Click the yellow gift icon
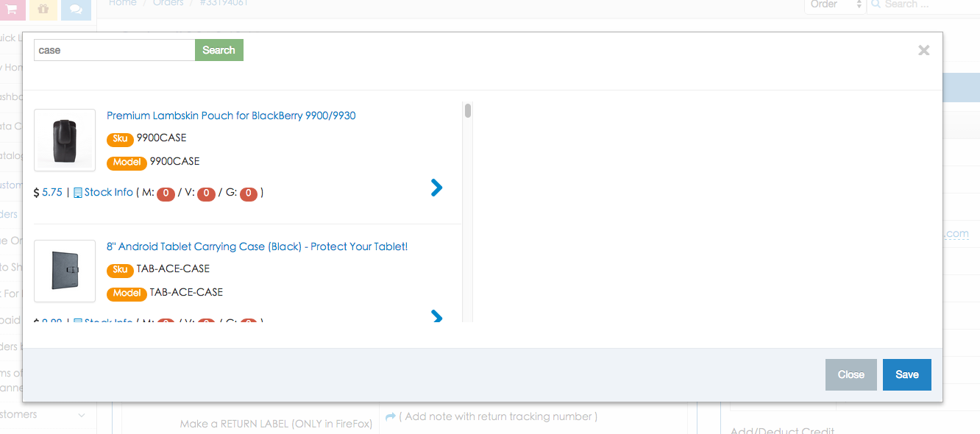This screenshot has width=980, height=434. (43, 9)
